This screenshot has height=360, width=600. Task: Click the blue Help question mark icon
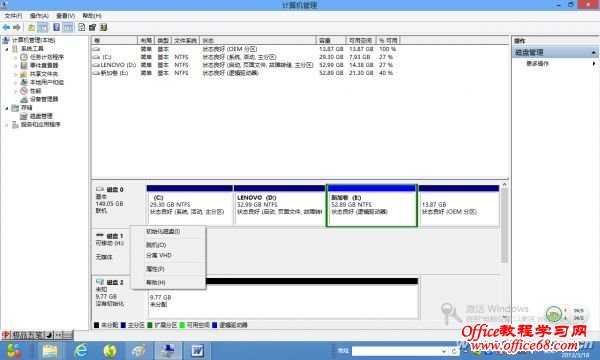tap(56, 27)
